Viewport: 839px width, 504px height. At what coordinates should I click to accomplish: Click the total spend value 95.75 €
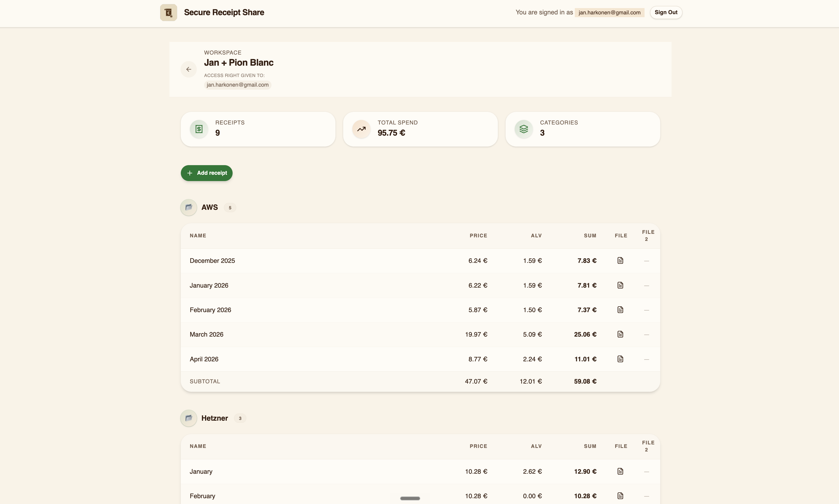(x=391, y=133)
